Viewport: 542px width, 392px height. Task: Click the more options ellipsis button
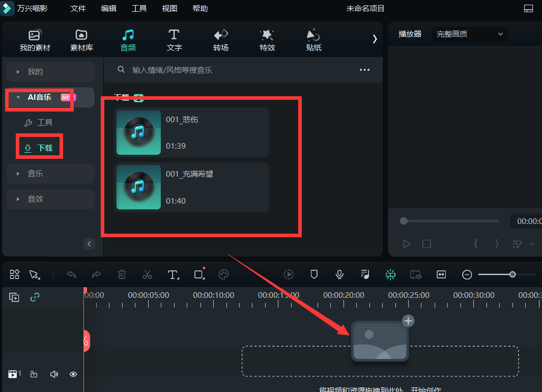click(364, 70)
